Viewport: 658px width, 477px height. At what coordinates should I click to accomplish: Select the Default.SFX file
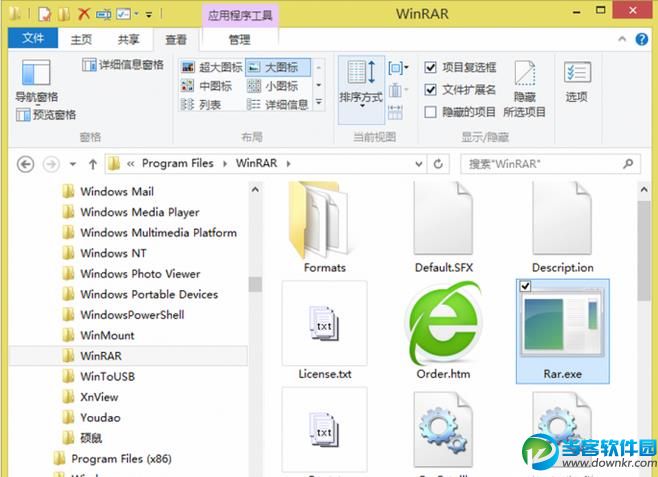point(444,227)
